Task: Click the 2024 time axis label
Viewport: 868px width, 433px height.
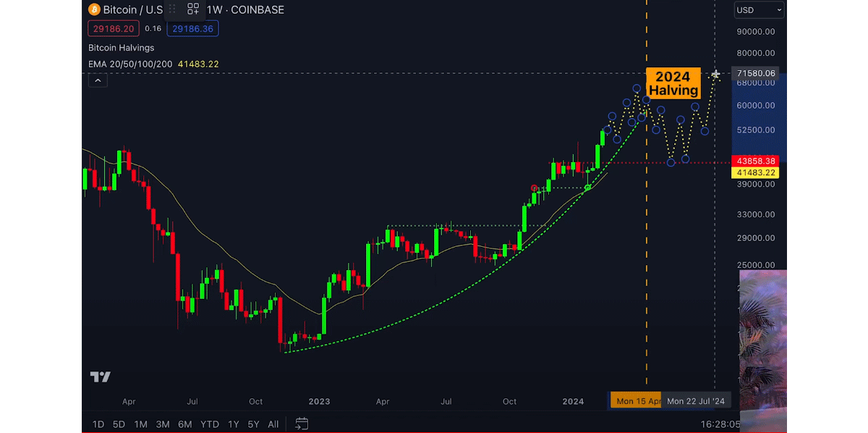Action: tap(573, 401)
